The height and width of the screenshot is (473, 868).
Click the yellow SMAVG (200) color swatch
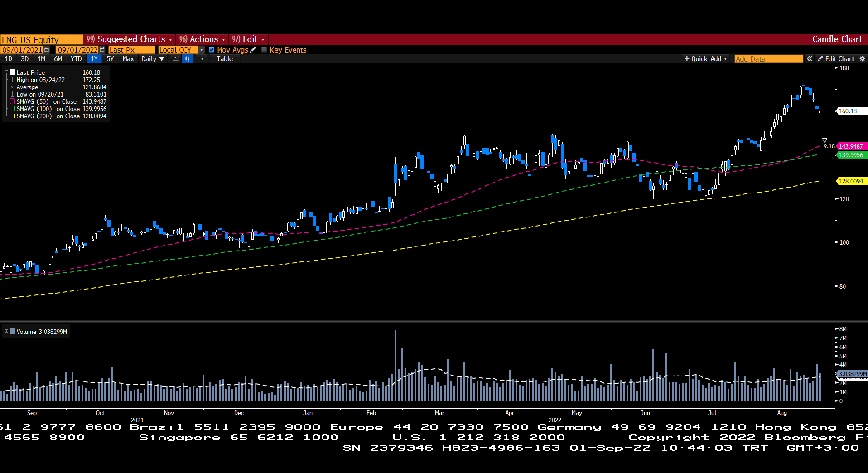(x=13, y=116)
